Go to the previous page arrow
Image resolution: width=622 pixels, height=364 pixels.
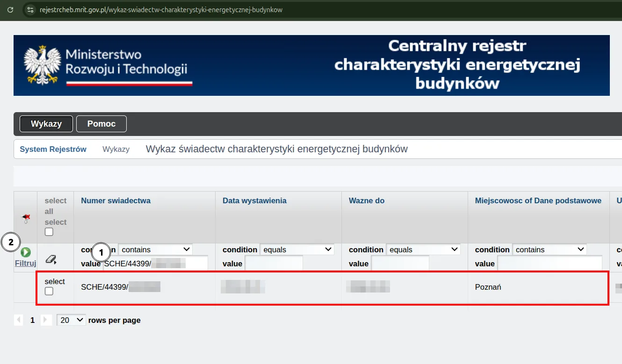19,320
